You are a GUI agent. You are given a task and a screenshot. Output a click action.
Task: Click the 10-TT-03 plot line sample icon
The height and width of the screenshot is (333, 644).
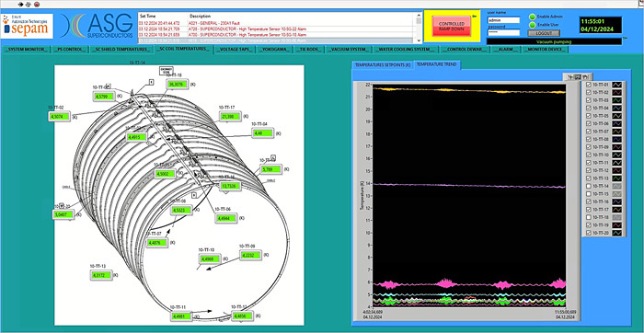point(617,99)
